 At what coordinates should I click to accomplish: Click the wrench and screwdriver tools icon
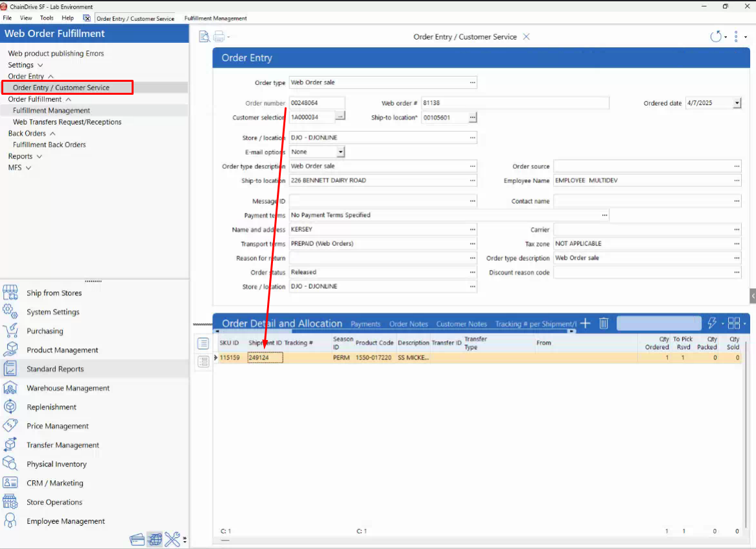point(172,539)
